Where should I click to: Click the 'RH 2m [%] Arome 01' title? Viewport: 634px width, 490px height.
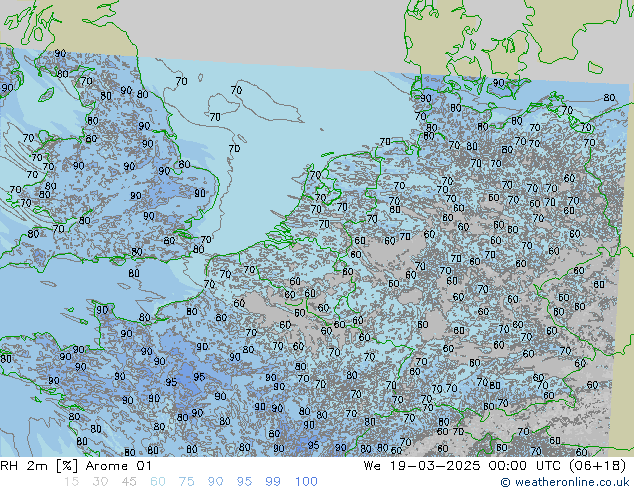(76, 466)
